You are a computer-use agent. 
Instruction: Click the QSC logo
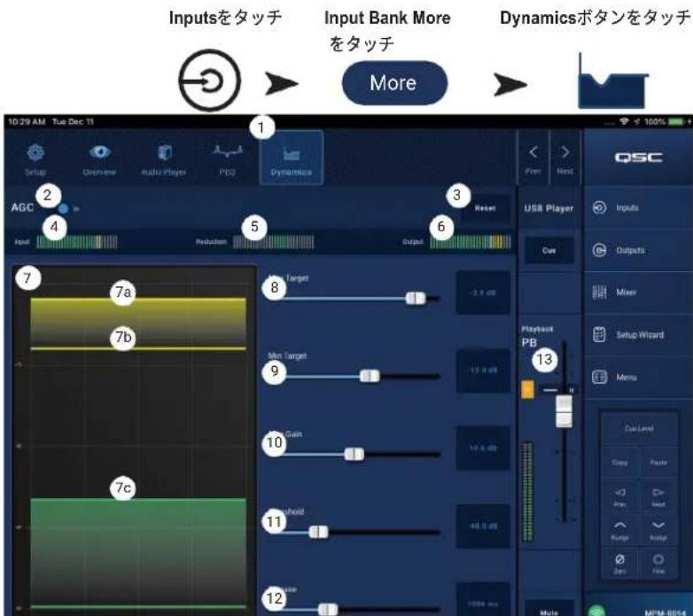pos(638,157)
